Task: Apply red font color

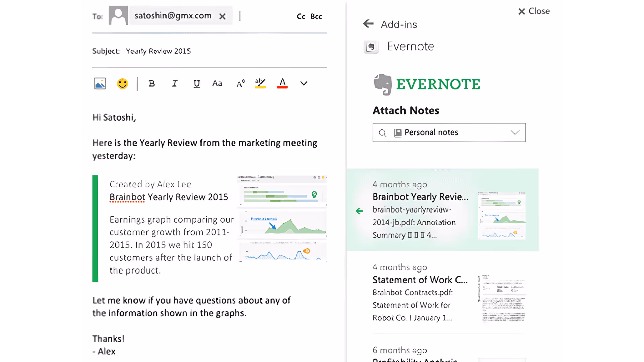Action: point(282,83)
